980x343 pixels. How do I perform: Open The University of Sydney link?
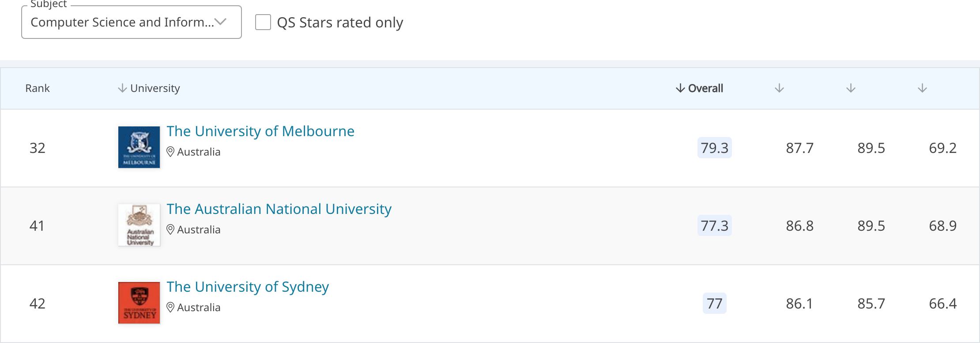(x=248, y=287)
